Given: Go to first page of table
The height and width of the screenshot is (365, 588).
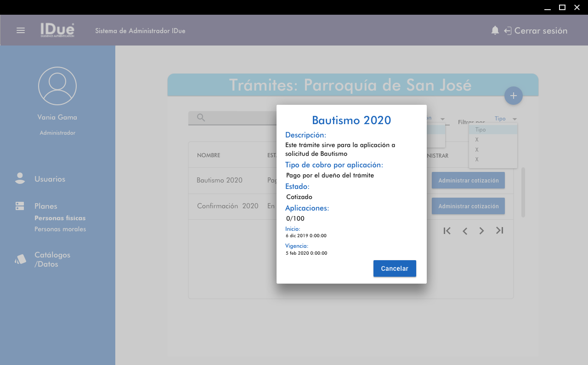Looking at the screenshot, I should (x=447, y=231).
